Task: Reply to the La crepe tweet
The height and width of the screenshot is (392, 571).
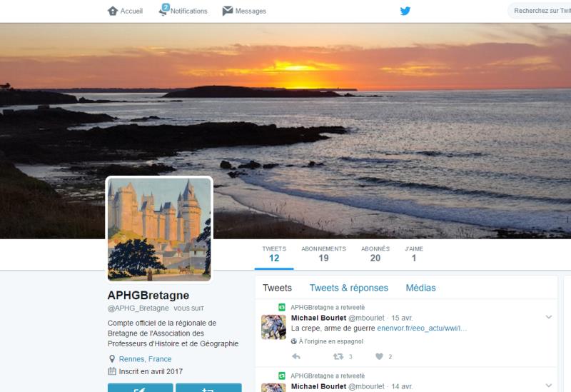Action: 296,356
